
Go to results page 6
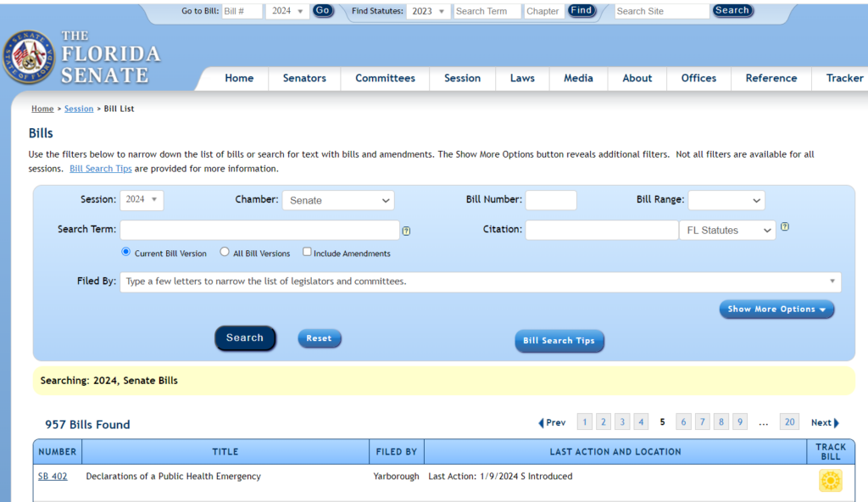tap(684, 422)
